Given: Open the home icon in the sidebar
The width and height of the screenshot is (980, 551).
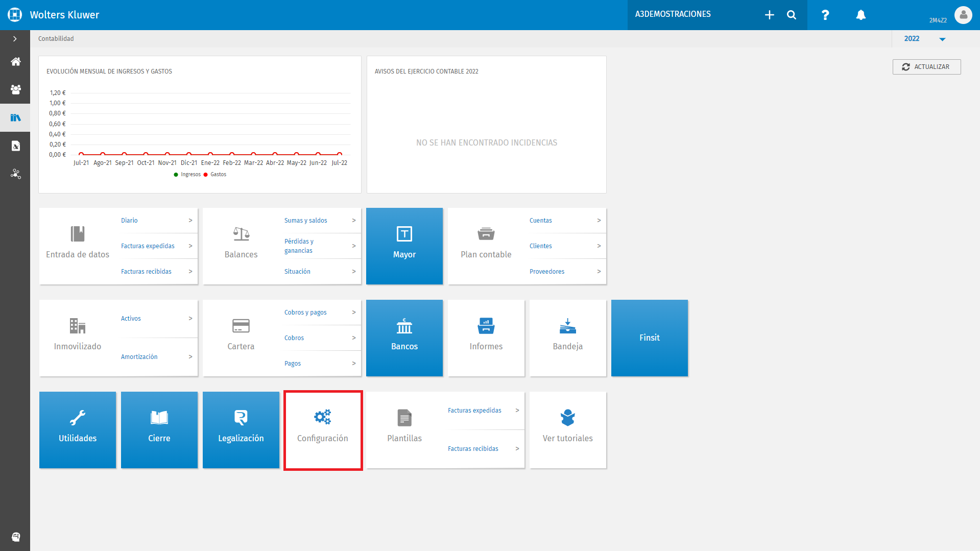Looking at the screenshot, I should [x=15, y=62].
